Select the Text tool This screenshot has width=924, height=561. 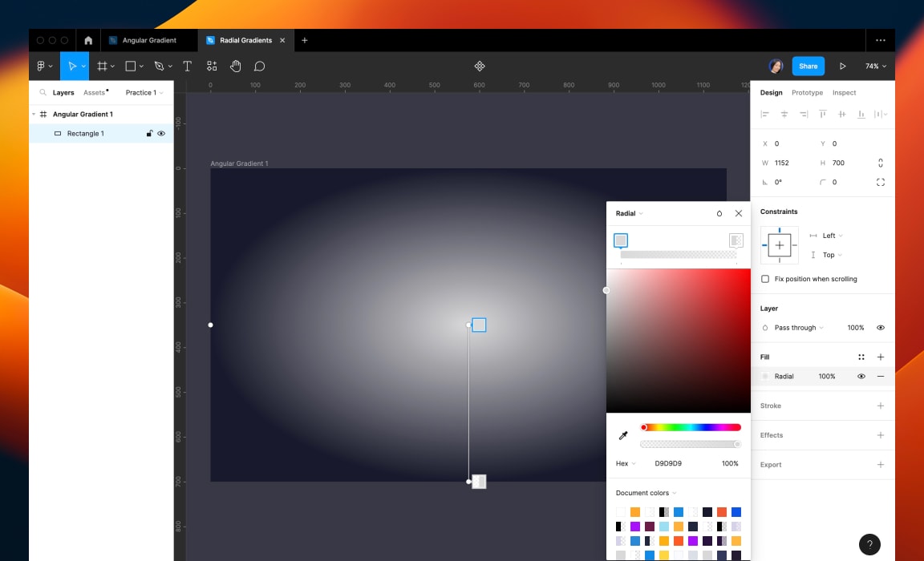(x=187, y=66)
